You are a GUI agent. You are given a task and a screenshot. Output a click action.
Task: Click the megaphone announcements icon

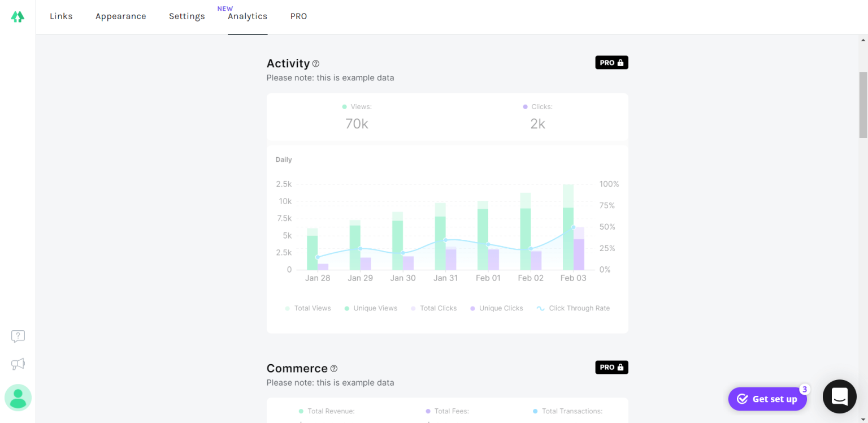click(18, 364)
